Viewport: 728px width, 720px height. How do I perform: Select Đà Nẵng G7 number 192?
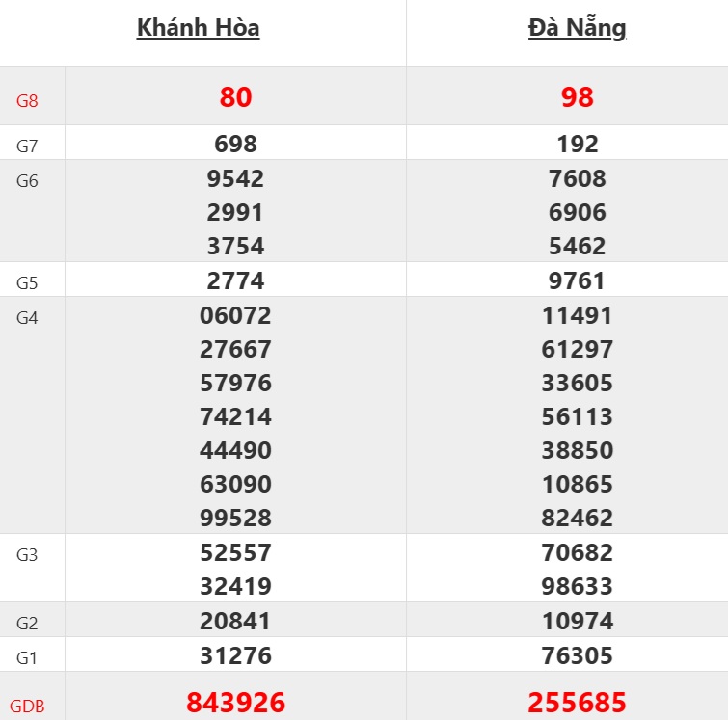577,145
